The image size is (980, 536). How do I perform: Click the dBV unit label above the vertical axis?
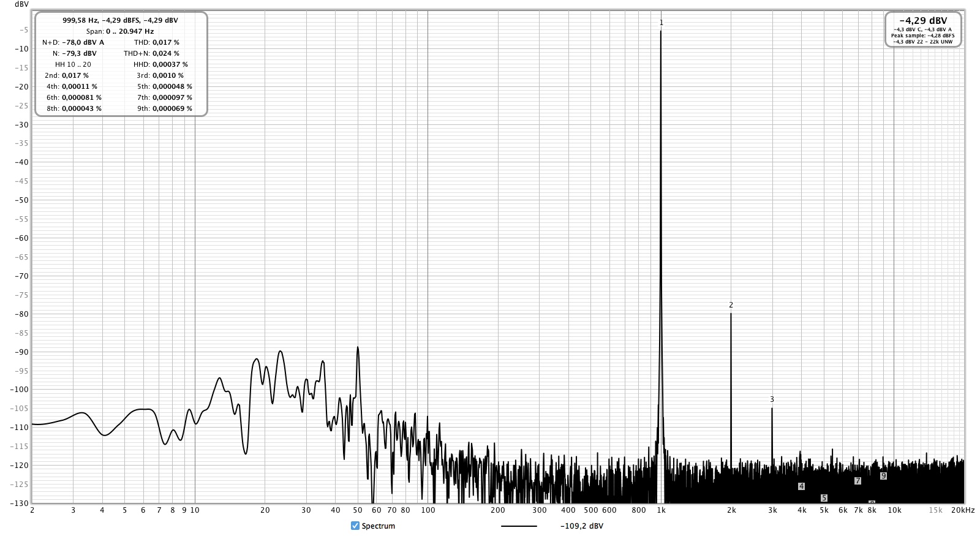point(21,4)
